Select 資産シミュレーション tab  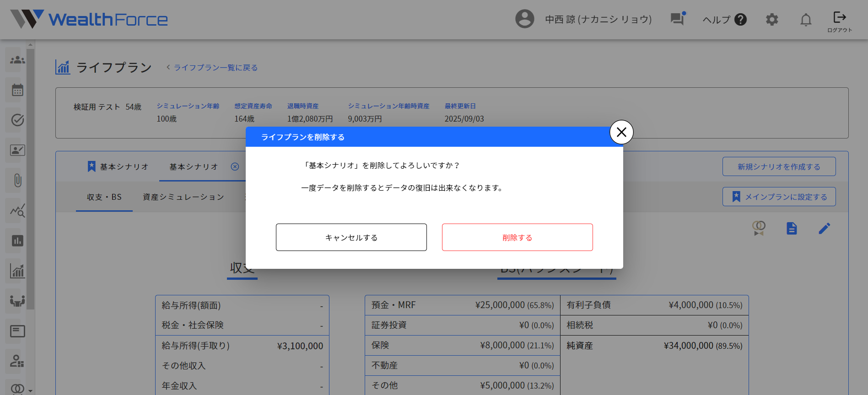[183, 197]
